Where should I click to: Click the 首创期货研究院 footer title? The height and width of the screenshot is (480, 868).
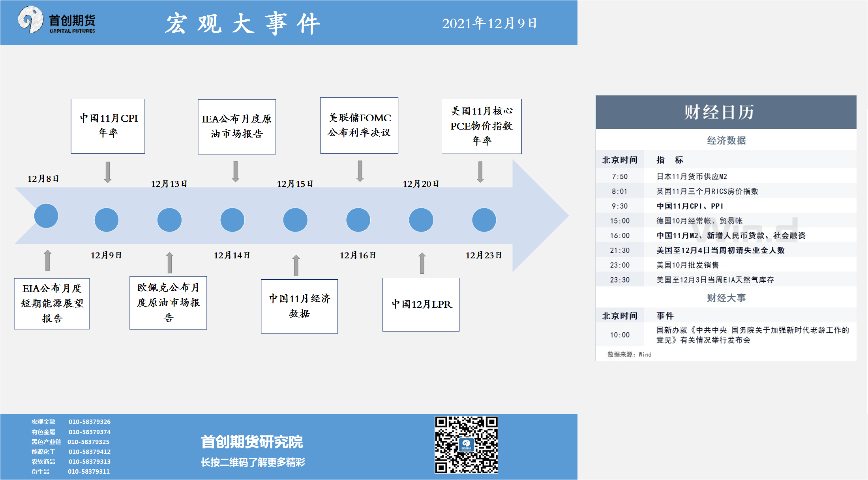click(252, 442)
